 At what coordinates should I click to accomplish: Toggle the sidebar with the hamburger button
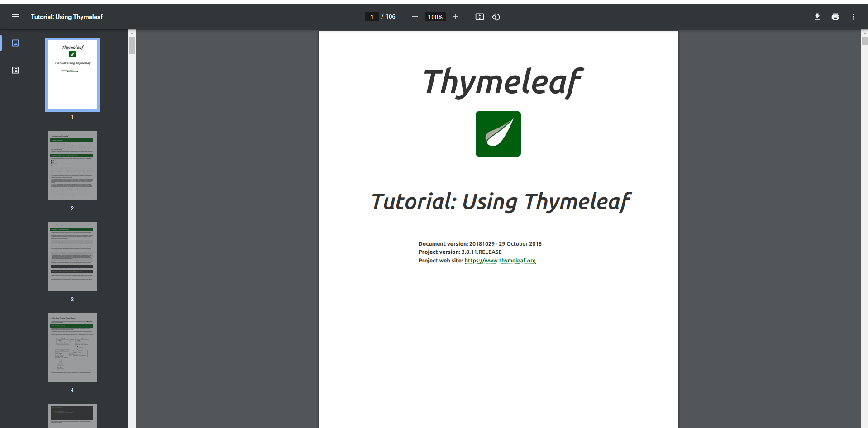coord(15,17)
